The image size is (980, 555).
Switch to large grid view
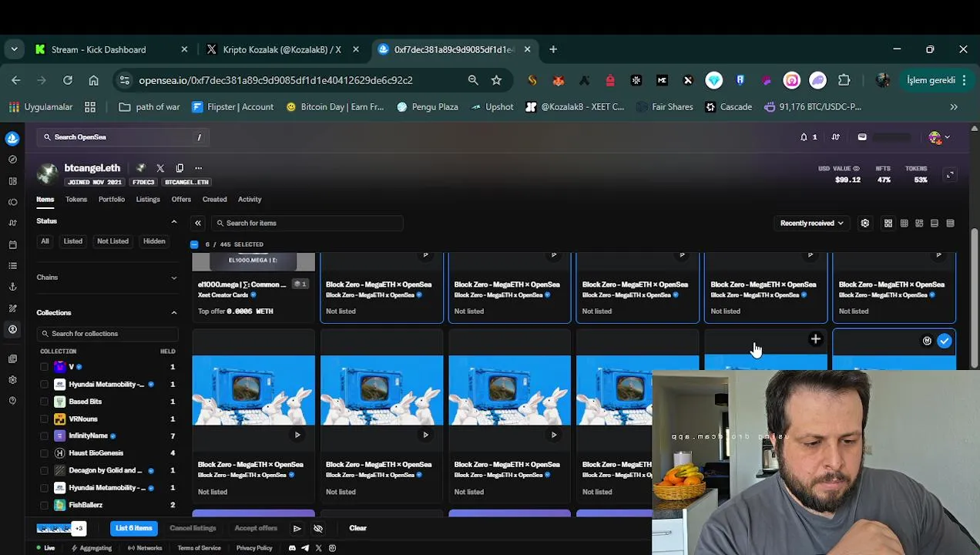pyautogui.click(x=888, y=224)
